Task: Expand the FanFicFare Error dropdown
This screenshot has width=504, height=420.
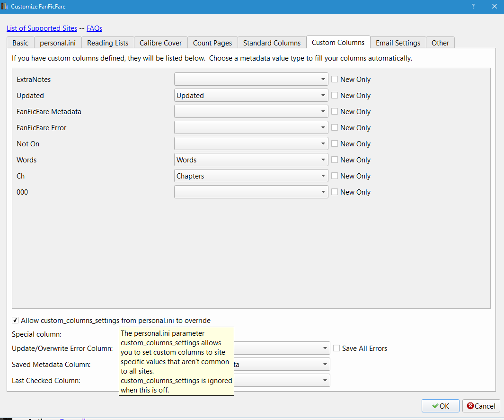Action: pos(251,127)
